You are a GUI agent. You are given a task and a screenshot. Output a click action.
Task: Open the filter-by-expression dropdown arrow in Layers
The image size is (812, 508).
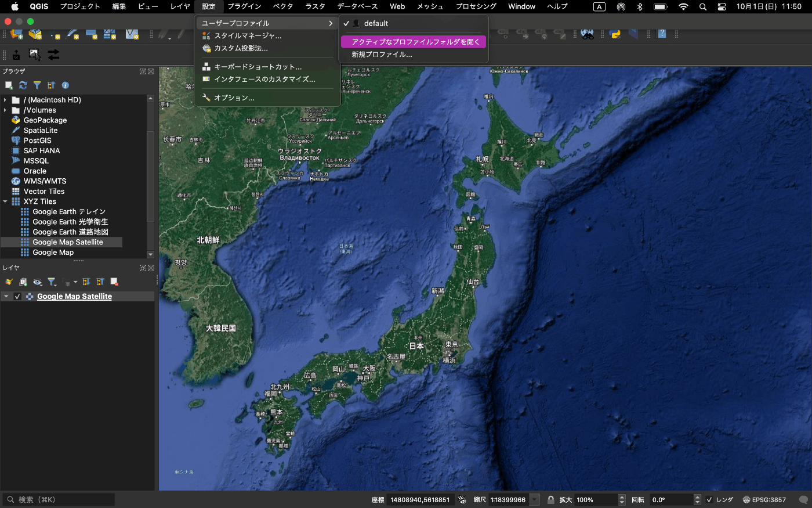click(75, 282)
